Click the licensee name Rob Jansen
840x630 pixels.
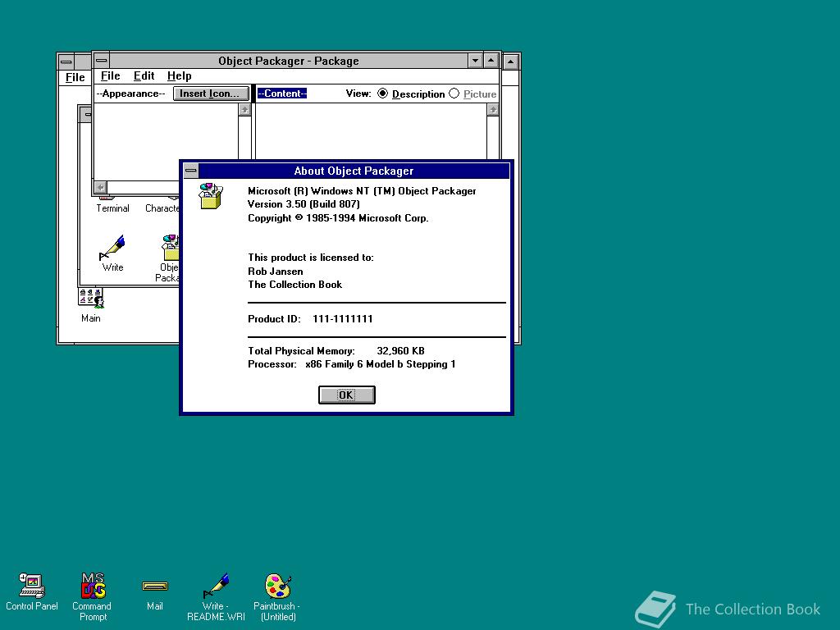[276, 272]
